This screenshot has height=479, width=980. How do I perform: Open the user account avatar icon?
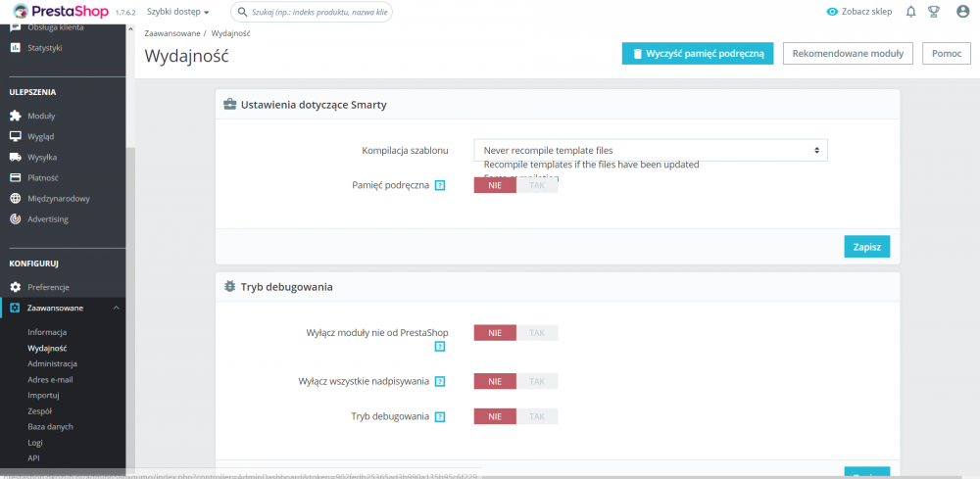962,12
